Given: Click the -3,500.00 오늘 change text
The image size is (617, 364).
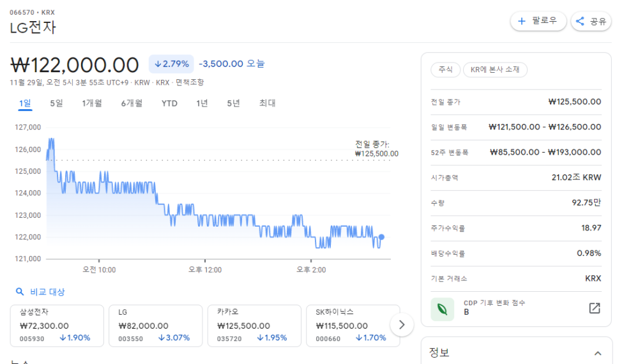Looking at the screenshot, I should click(232, 64).
